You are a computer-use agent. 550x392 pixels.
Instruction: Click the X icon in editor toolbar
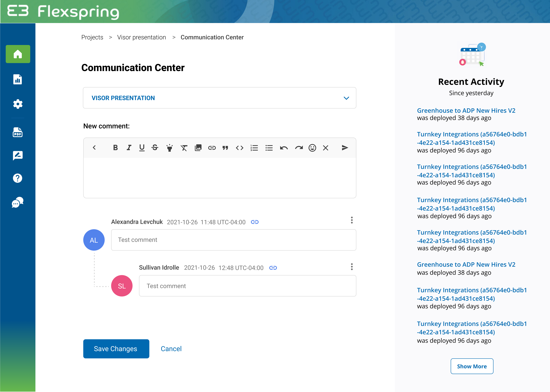[x=326, y=148]
